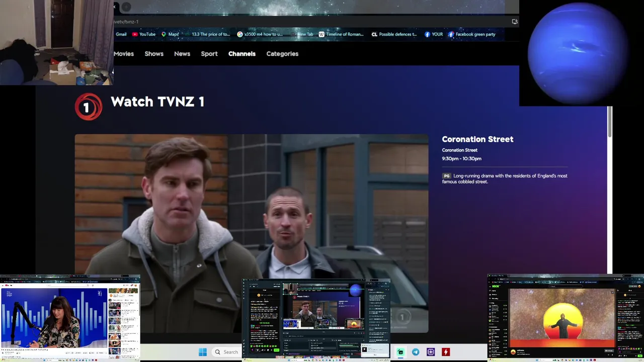Open the 'Facebook green party' bookmark
This screenshot has width=644, height=362.
471,34
